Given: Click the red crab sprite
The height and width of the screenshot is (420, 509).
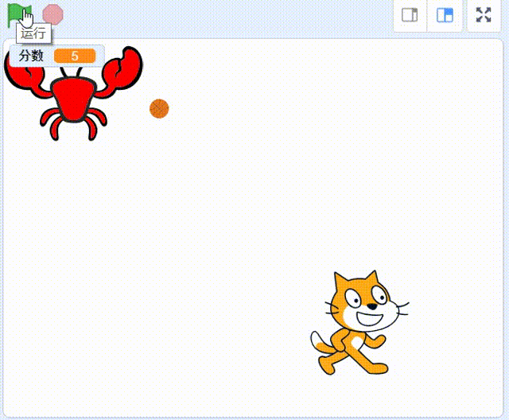Looking at the screenshot, I should 73,94.
